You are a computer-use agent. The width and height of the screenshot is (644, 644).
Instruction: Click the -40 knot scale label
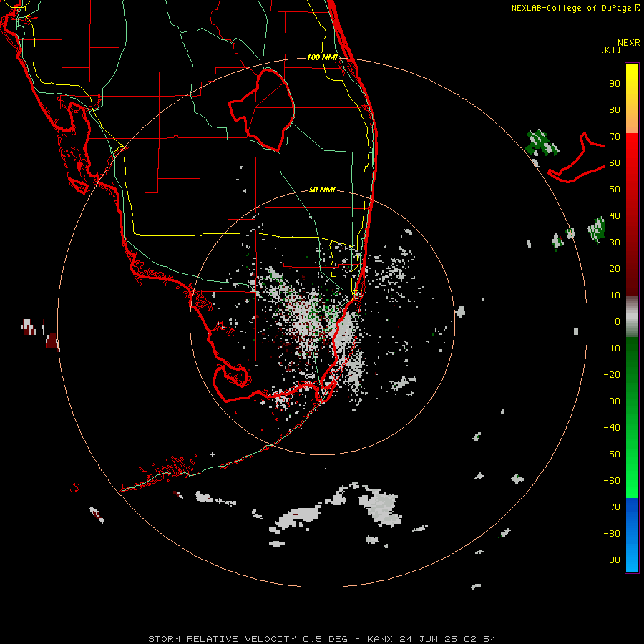[x=612, y=428]
